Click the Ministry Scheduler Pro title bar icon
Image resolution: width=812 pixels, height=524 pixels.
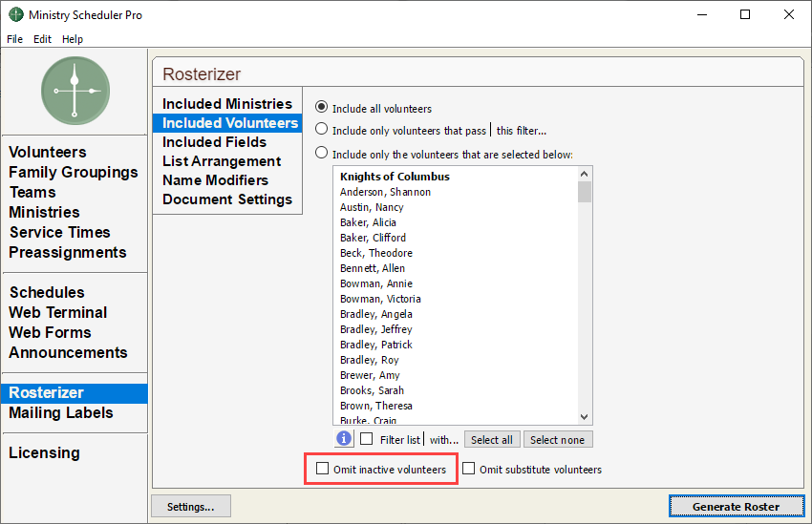point(16,14)
